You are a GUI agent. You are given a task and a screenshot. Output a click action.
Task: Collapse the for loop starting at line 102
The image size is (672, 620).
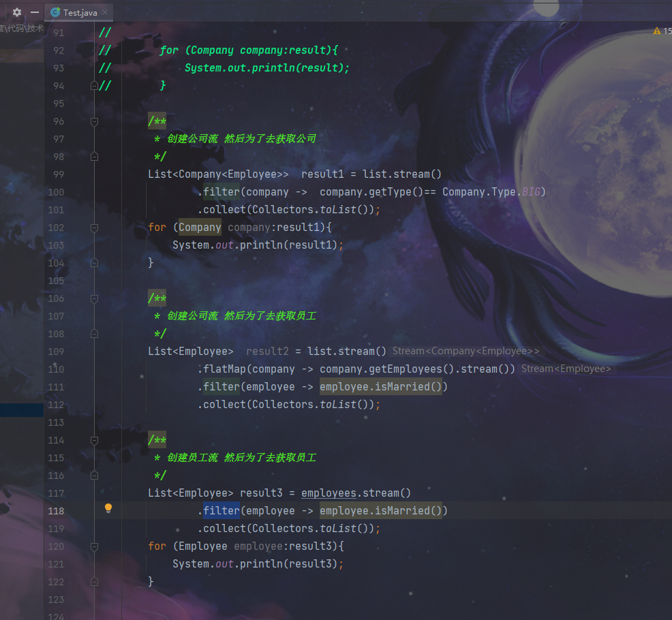pyautogui.click(x=94, y=228)
